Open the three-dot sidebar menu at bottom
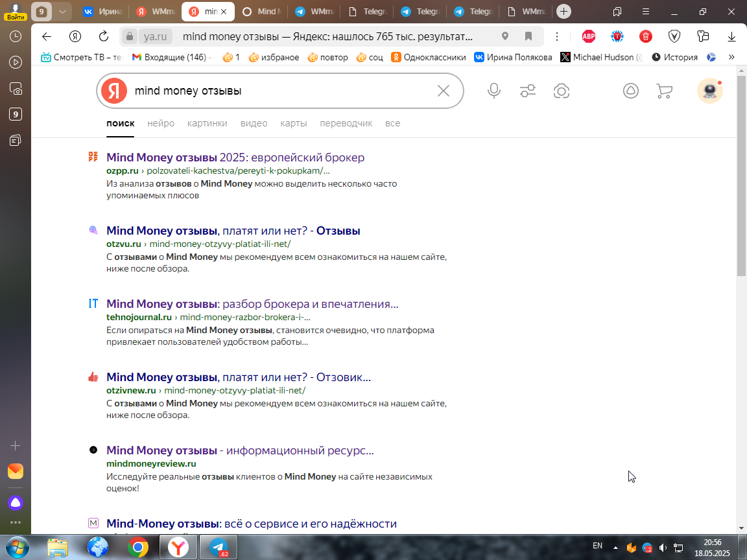747x560 pixels. coord(16,522)
